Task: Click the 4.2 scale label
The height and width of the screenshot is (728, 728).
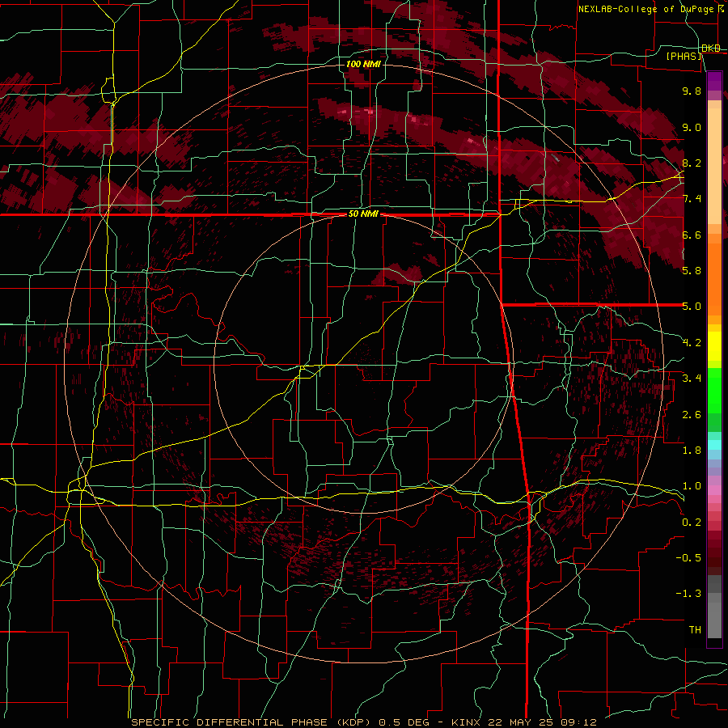Action: [692, 343]
